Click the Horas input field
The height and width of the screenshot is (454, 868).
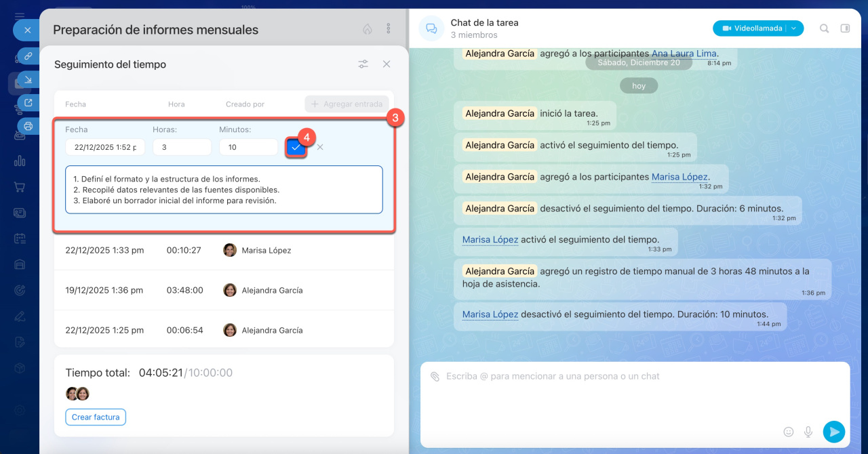pos(182,147)
